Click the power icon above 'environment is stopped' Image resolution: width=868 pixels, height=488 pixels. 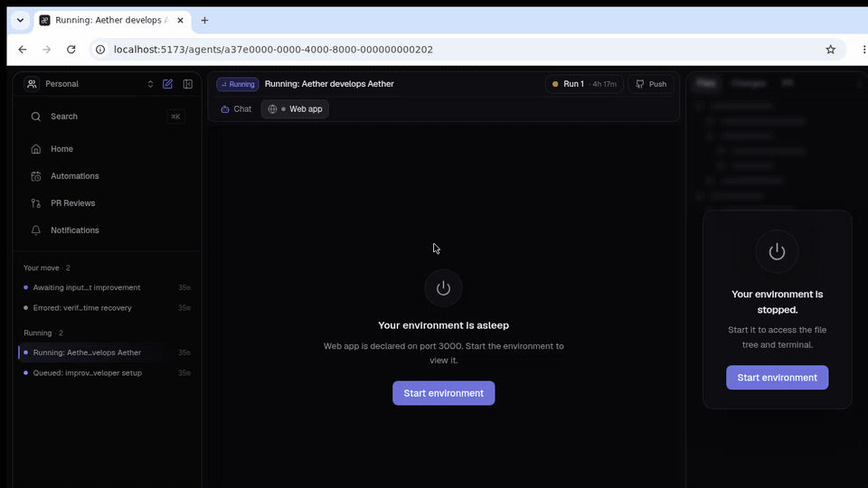(778, 252)
